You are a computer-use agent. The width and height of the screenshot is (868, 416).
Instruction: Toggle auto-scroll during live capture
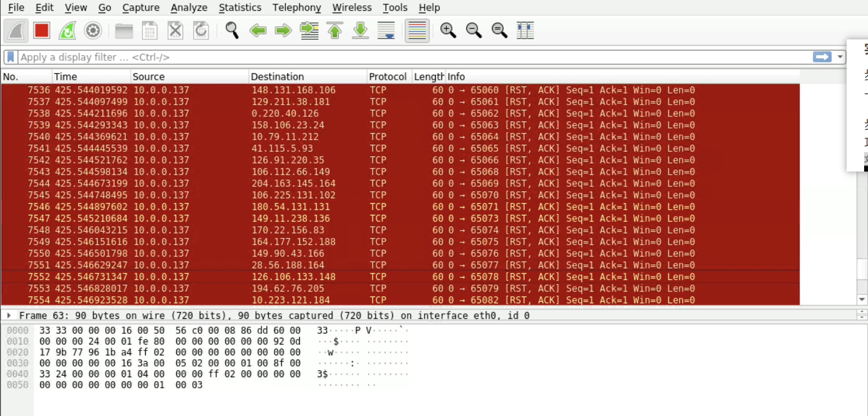click(386, 31)
